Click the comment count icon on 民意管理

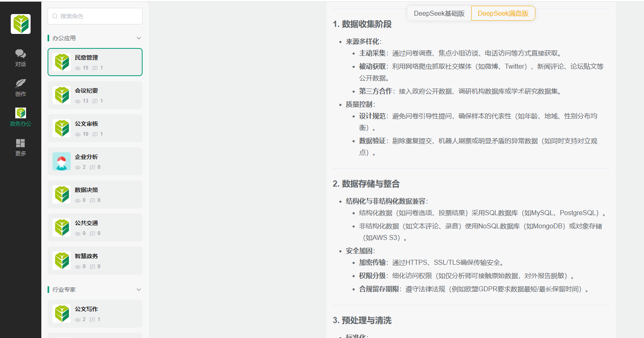[x=95, y=68]
